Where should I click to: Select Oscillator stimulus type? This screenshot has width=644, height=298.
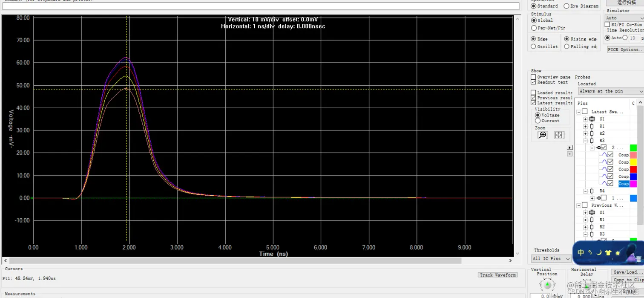pos(533,46)
